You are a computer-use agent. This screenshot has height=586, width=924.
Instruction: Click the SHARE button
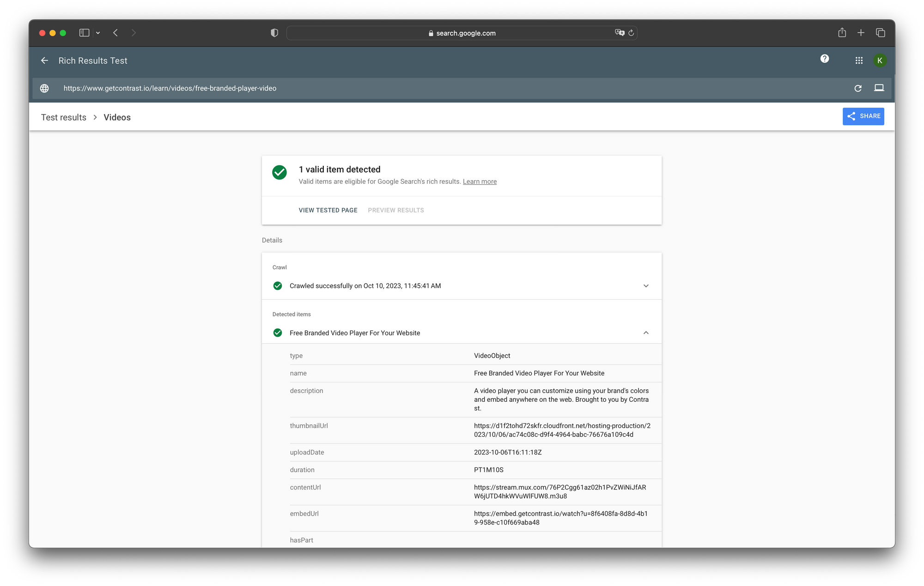[x=863, y=116]
